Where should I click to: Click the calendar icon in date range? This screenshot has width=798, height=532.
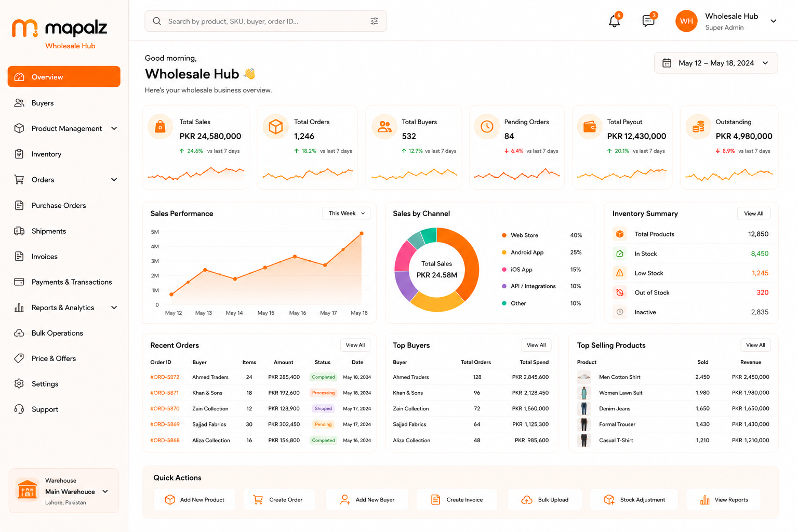coord(667,63)
